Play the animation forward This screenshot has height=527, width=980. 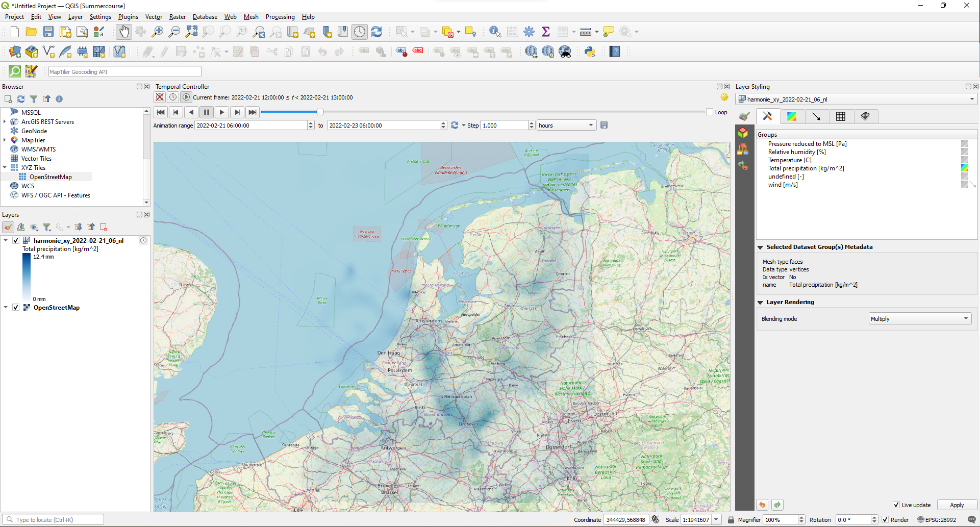(222, 112)
